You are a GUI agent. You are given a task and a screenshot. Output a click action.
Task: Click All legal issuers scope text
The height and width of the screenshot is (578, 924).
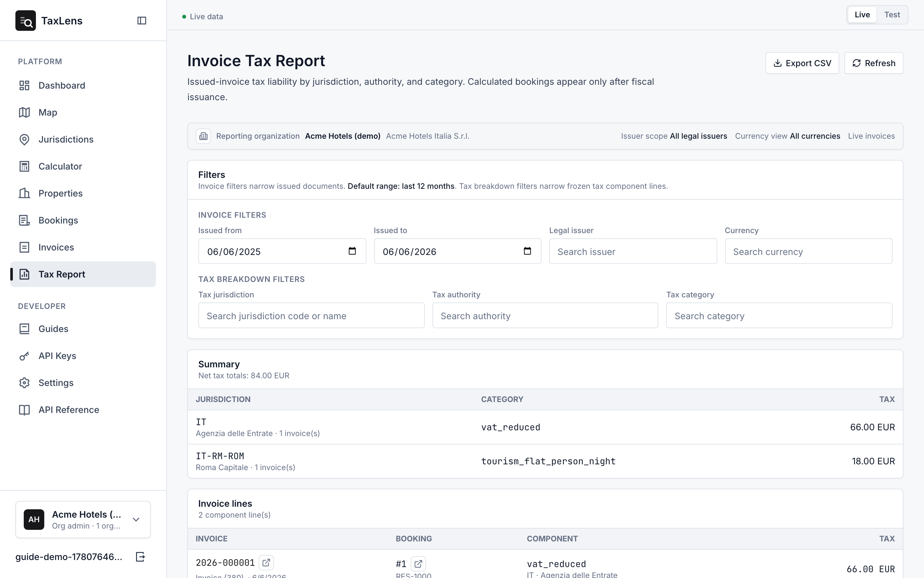pyautogui.click(x=698, y=136)
